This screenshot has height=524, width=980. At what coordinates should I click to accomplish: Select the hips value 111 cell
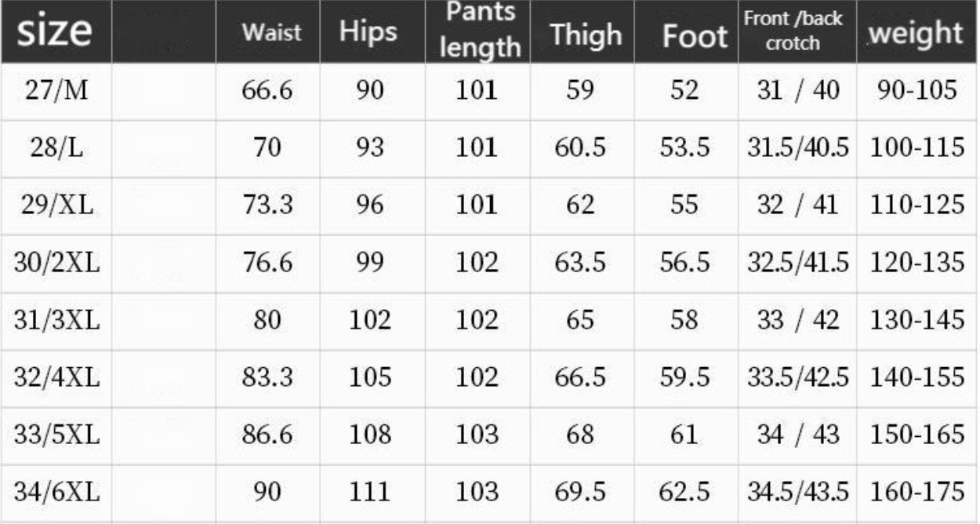367,492
